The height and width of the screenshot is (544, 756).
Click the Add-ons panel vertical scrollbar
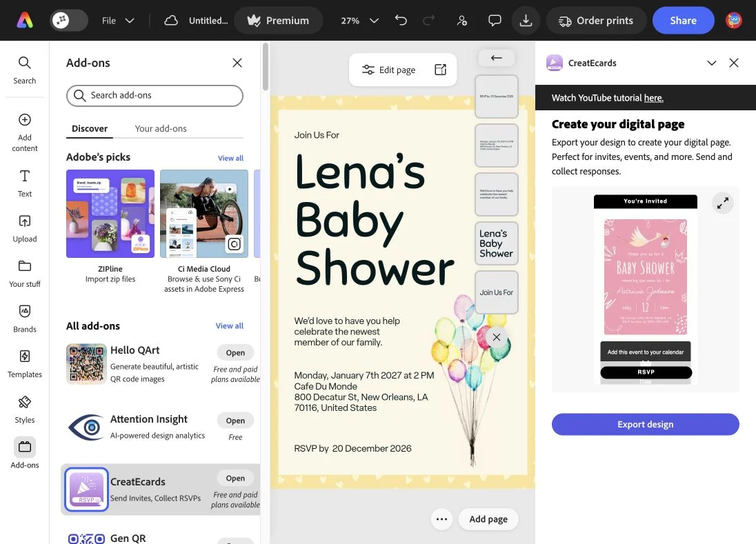pos(265,66)
